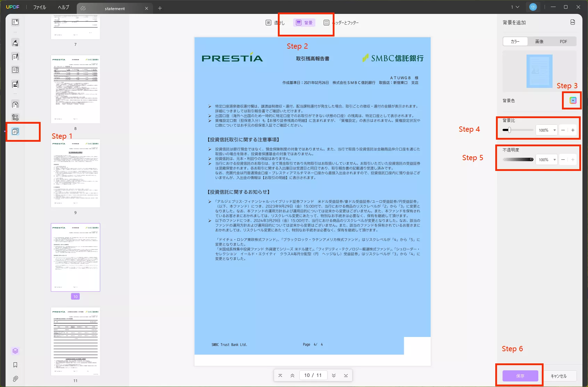Click the save template icon beside 背景を追加
588x387 pixels.
[573, 22]
